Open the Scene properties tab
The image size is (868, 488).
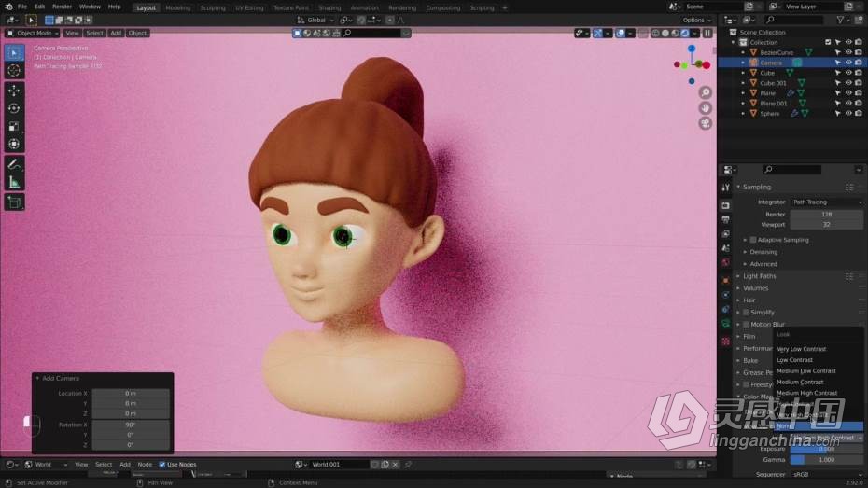726,248
